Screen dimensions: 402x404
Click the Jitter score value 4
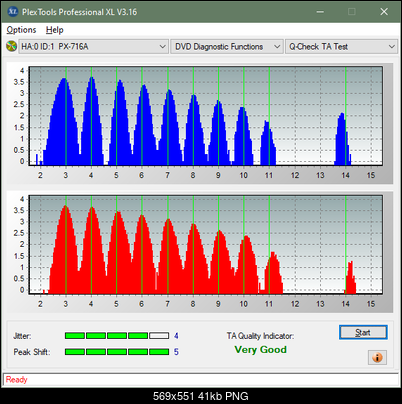click(176, 336)
